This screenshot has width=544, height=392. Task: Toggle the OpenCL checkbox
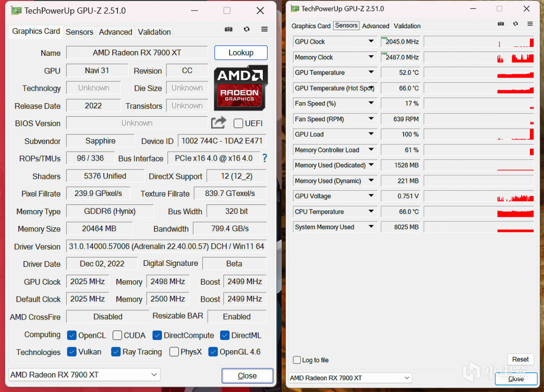(72, 335)
